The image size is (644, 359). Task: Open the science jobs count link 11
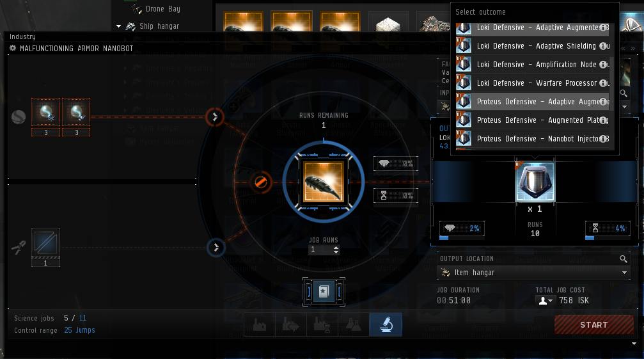[x=83, y=318]
